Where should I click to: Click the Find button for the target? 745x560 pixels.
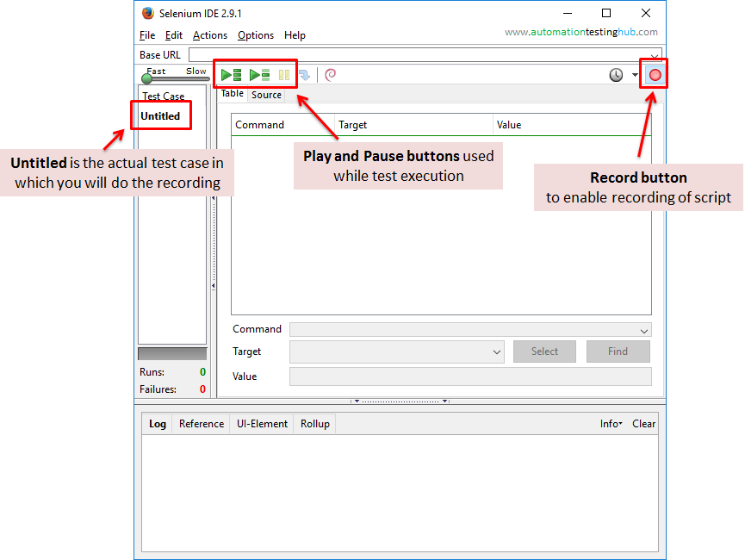click(618, 352)
